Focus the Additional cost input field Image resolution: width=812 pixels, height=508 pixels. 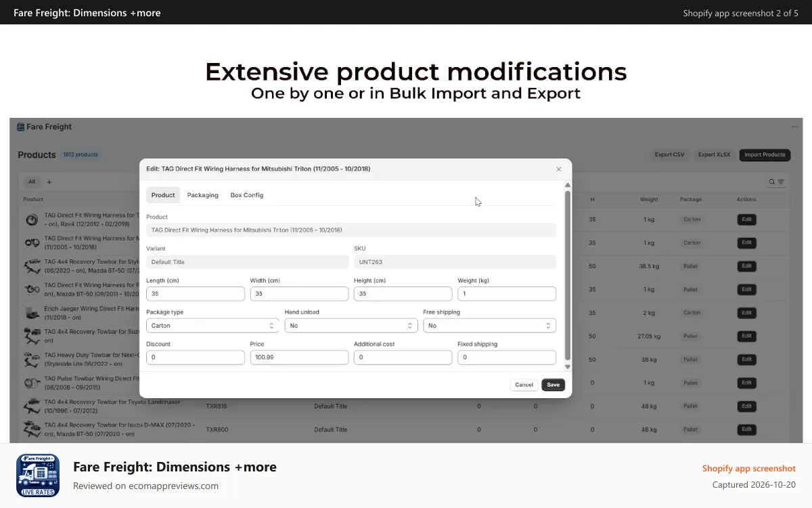[x=403, y=357]
